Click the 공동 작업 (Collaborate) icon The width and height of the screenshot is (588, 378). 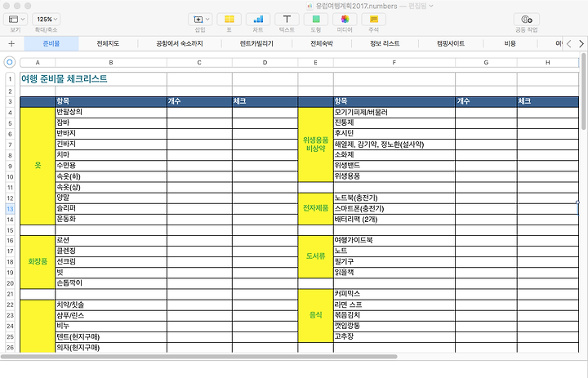(x=526, y=19)
